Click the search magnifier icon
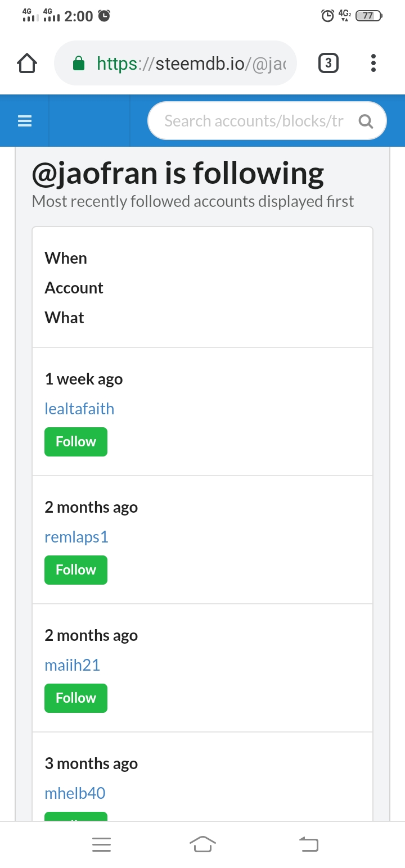Viewport: 405px width, 868px height. pyautogui.click(x=366, y=121)
